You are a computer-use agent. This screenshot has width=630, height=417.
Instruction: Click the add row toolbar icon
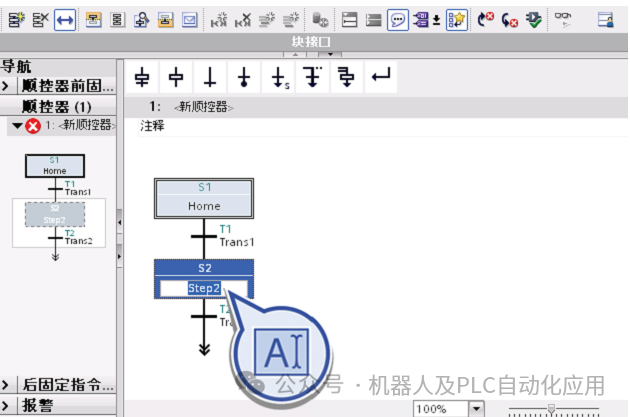[x=291, y=20]
